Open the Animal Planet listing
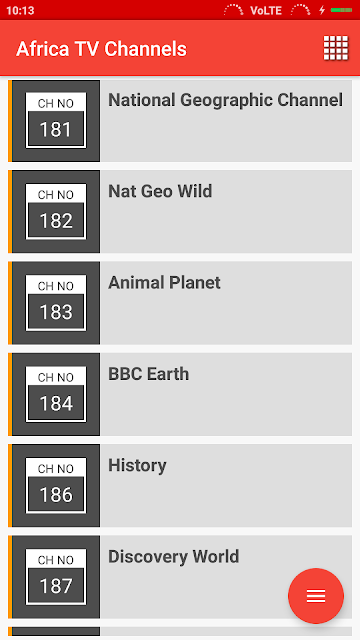 tap(180, 303)
